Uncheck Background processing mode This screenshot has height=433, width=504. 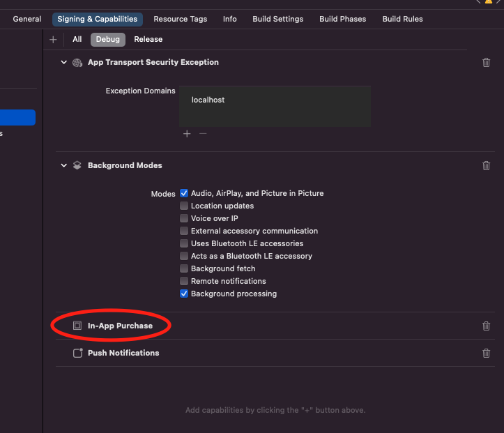coord(184,294)
